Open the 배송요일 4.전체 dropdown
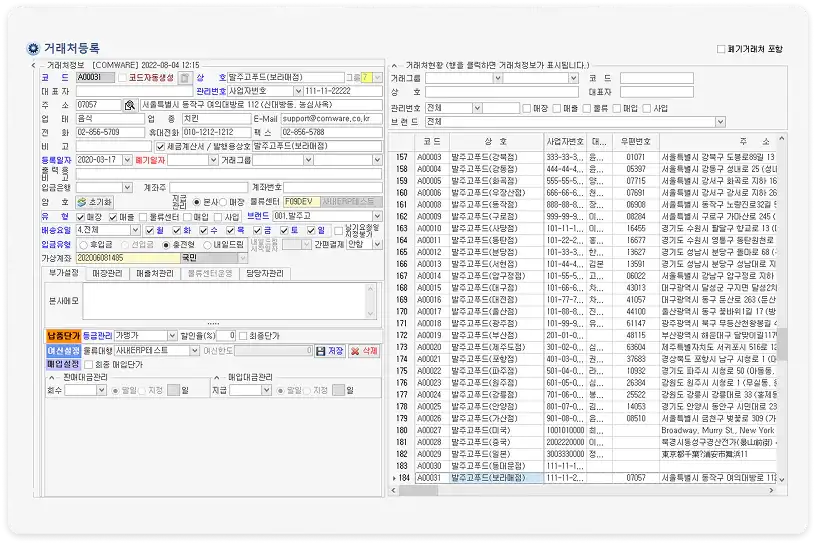The width and height of the screenshot is (816, 544). coord(135,230)
